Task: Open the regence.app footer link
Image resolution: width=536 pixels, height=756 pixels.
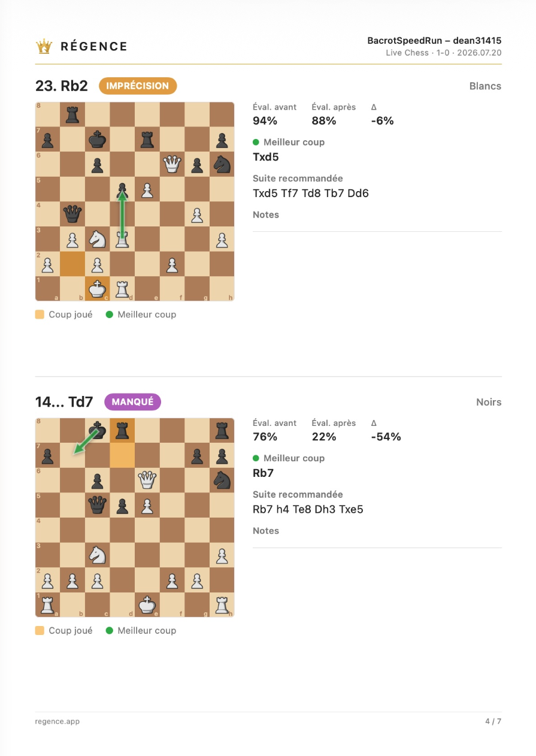Action: [57, 721]
